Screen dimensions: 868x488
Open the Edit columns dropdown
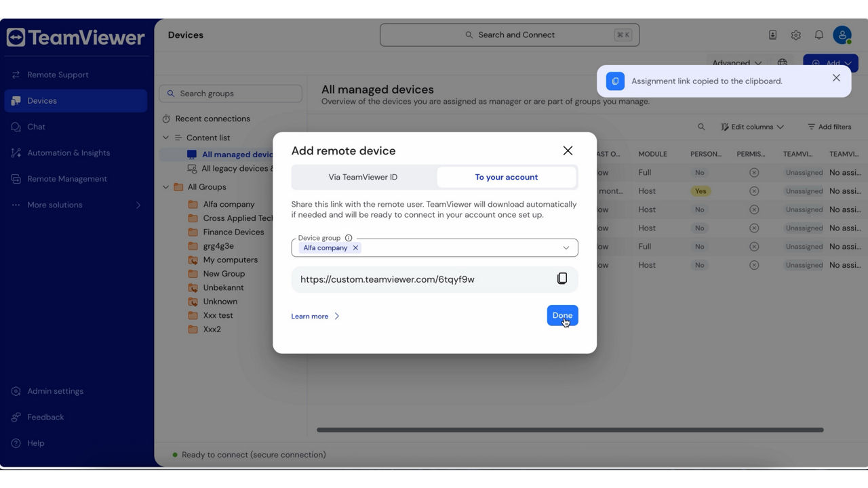752,127
